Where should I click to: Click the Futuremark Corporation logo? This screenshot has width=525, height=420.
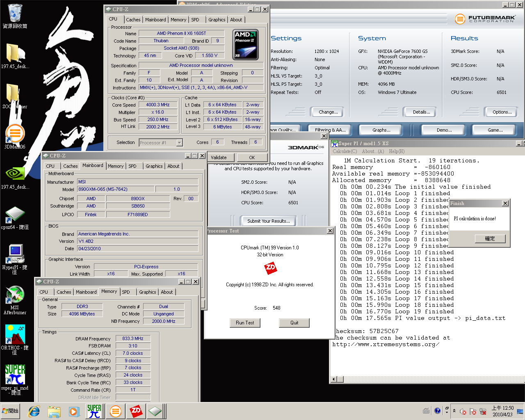tap(484, 18)
